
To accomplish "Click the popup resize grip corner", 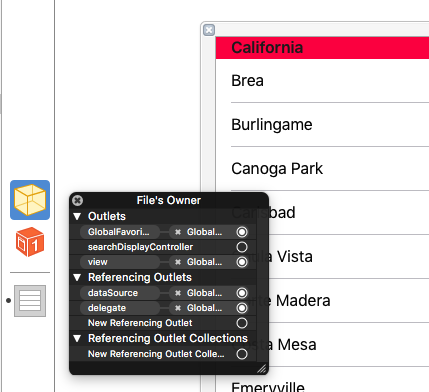I will point(262,368).
